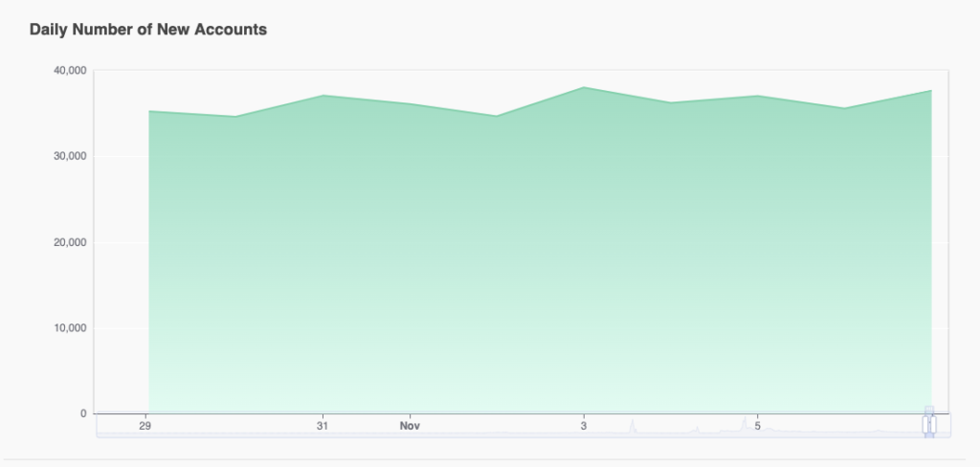Click the data point above the 5 label

758,96
